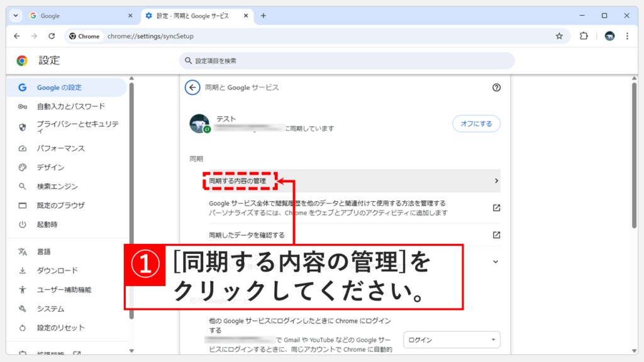
Task: Open the ログイン dropdown menu
Action: (452, 339)
